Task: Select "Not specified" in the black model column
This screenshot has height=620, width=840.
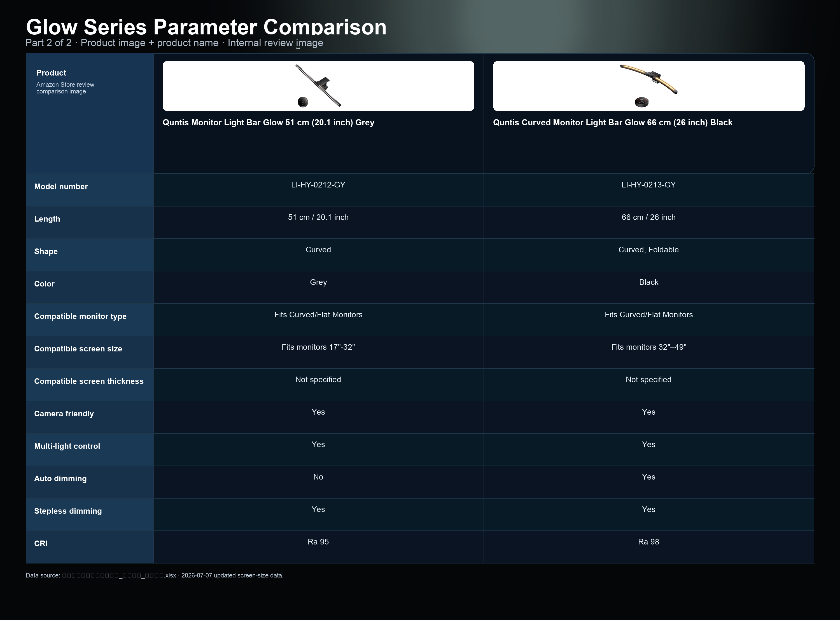Action: [x=648, y=379]
